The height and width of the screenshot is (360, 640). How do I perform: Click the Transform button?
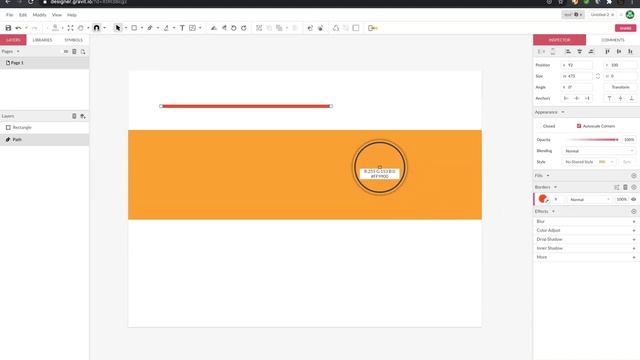(x=620, y=87)
